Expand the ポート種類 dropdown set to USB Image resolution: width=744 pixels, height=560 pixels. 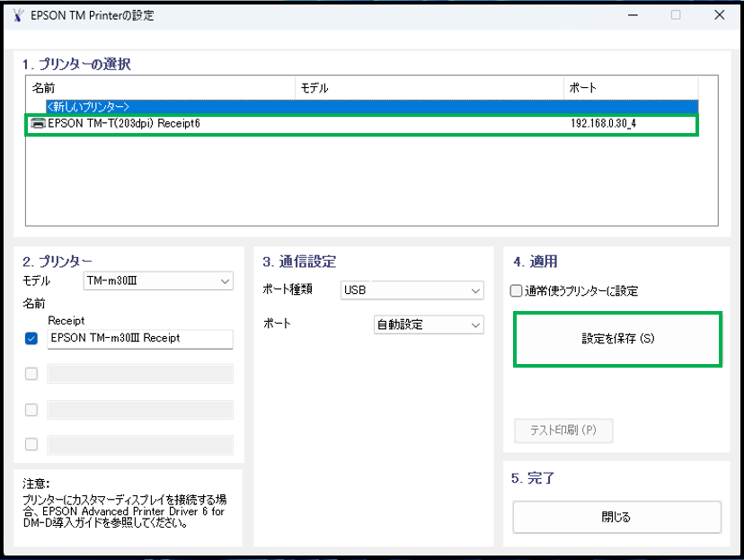(412, 290)
